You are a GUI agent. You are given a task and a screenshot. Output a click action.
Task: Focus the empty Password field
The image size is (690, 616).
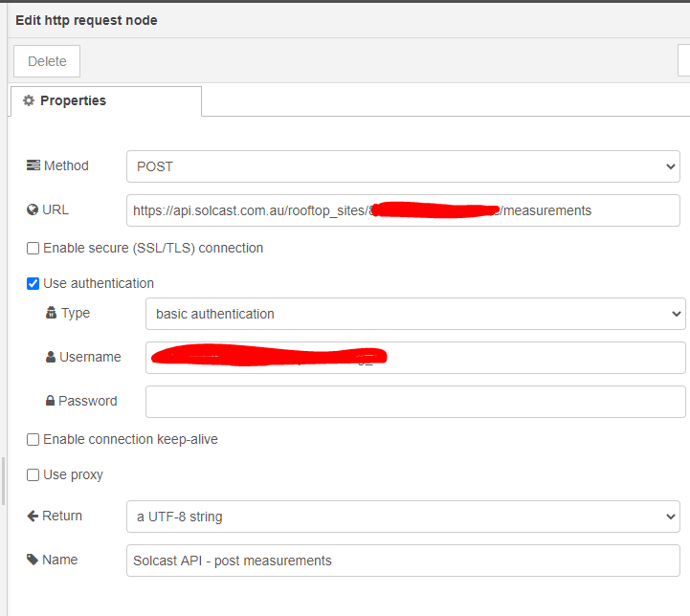pos(414,402)
